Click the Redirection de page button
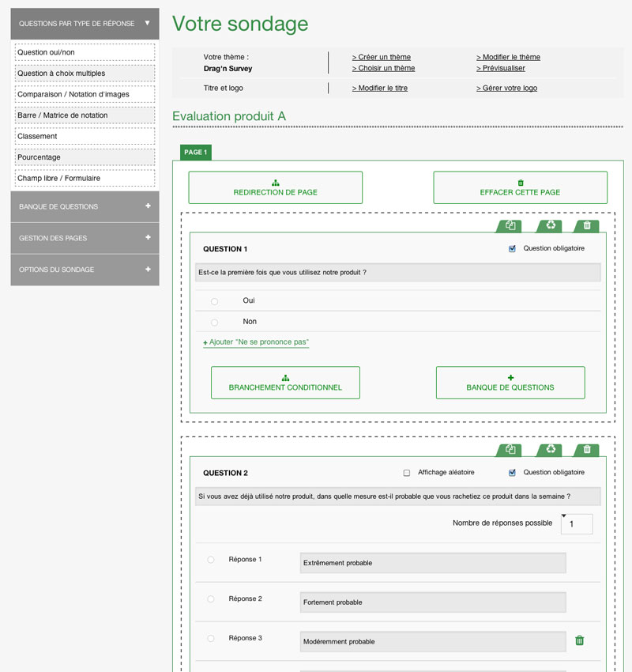This screenshot has width=632, height=672. pos(275,188)
